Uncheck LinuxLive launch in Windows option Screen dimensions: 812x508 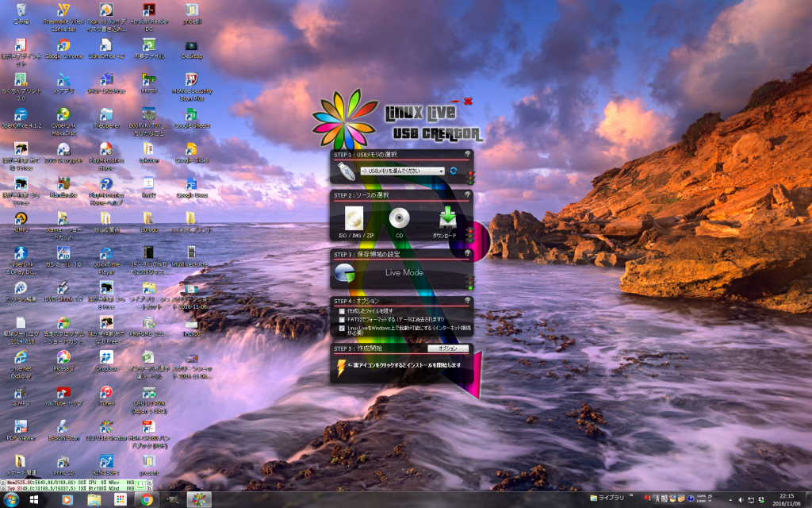click(x=342, y=327)
